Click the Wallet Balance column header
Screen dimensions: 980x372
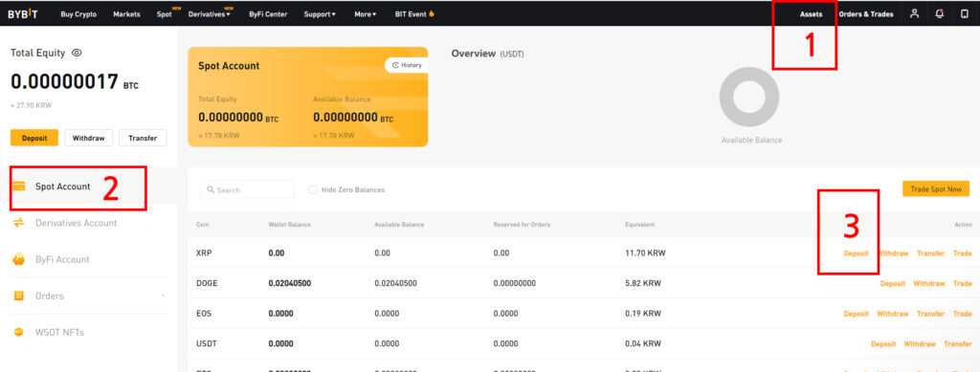coord(289,224)
